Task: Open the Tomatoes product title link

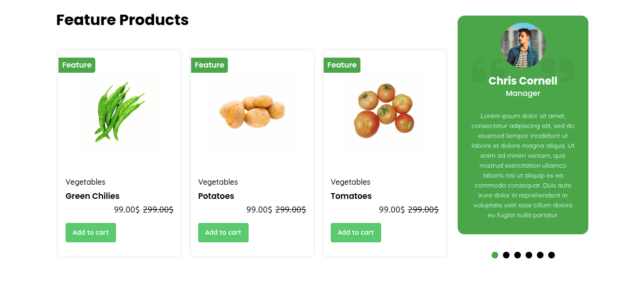Action: point(351,196)
